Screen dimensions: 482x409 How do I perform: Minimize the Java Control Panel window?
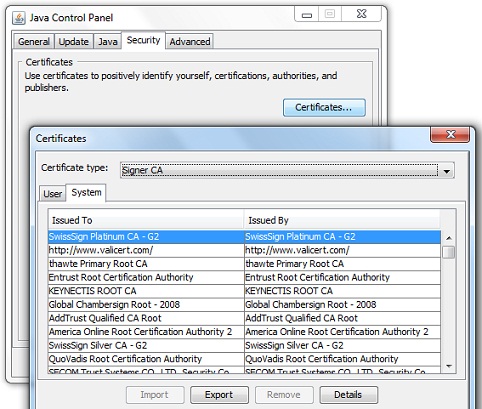307,14
